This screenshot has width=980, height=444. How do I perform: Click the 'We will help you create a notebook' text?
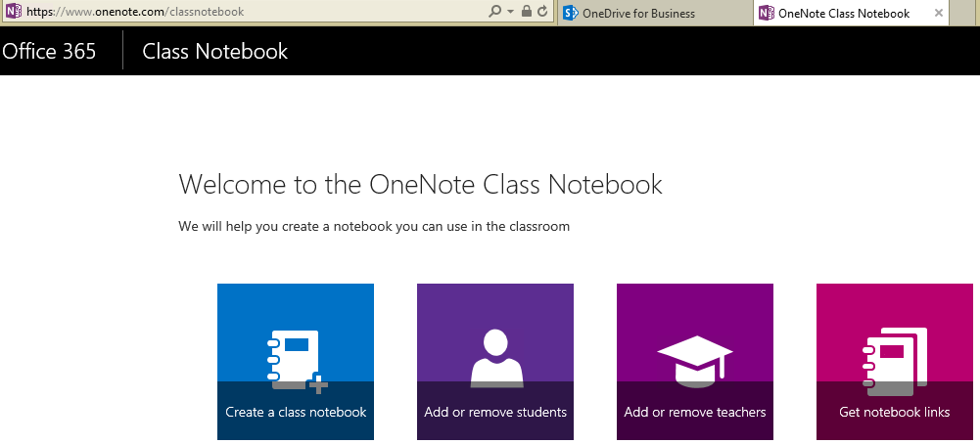pos(374,226)
